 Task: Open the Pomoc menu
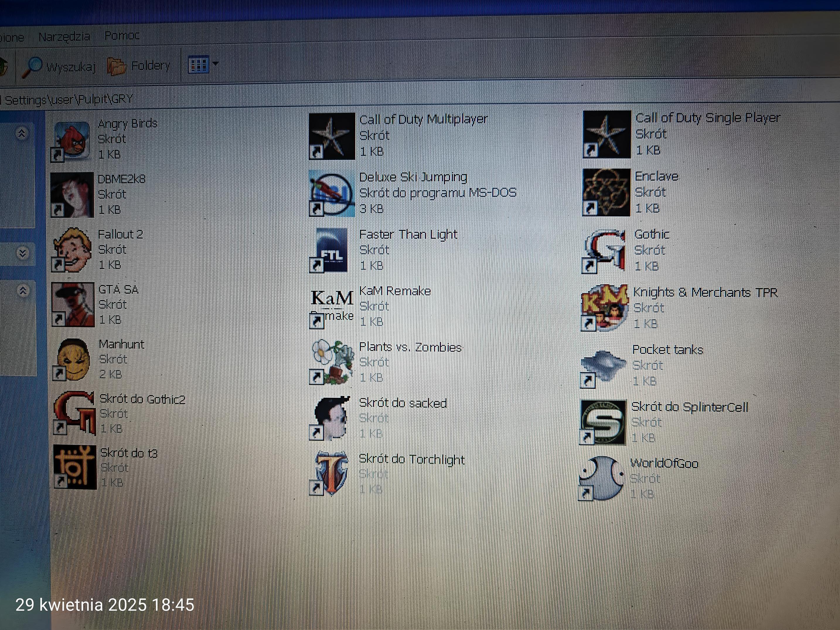(x=122, y=36)
